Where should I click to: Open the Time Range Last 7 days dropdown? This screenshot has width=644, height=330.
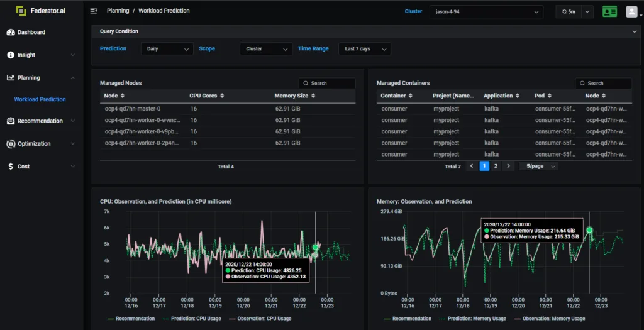tap(365, 49)
